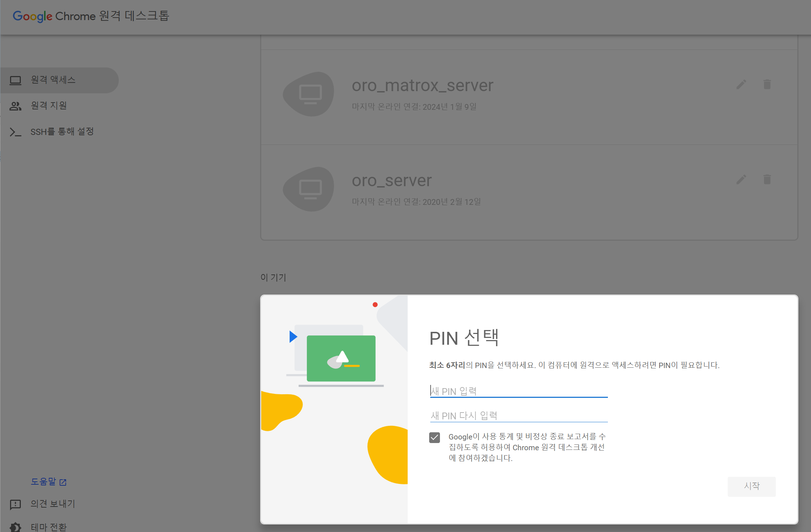Screen dimensions: 811x532
Task: Click the PIN 선택 heading
Action: (x=464, y=338)
